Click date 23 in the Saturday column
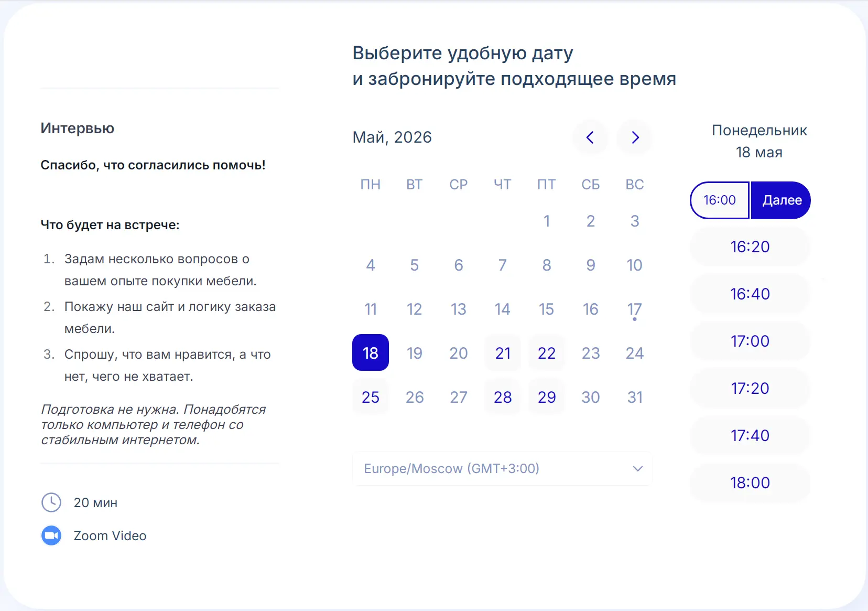 point(591,353)
